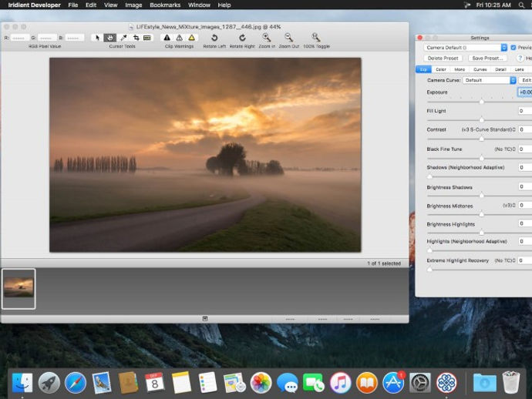532x399 pixels.
Task: Click the Save Preset button
Action: (487, 59)
